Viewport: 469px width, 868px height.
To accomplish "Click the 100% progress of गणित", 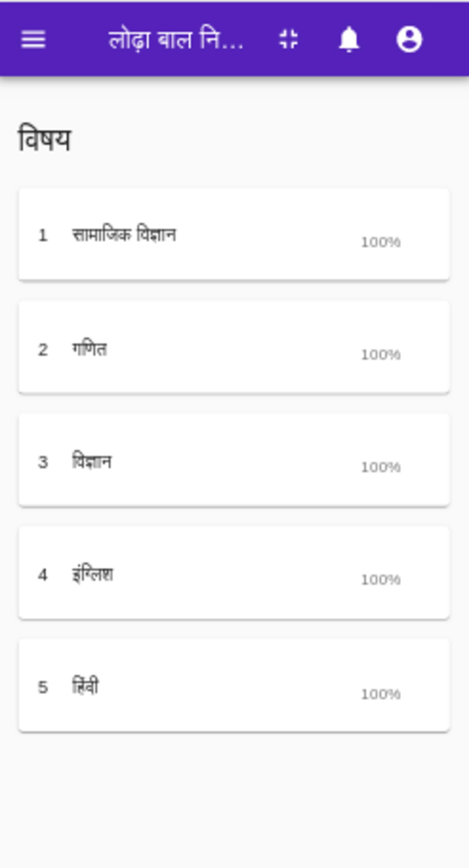I will [x=381, y=355].
